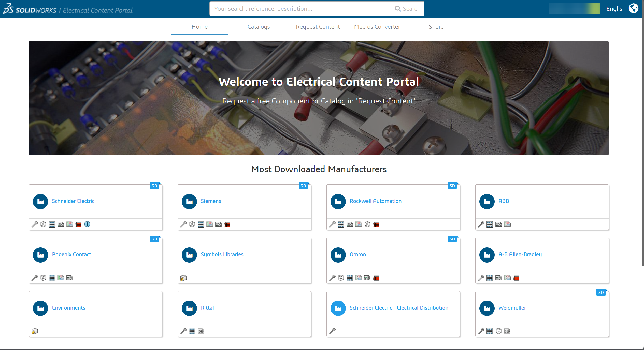Open the Macros Converter tab
This screenshot has height=350, width=644.
point(377,27)
